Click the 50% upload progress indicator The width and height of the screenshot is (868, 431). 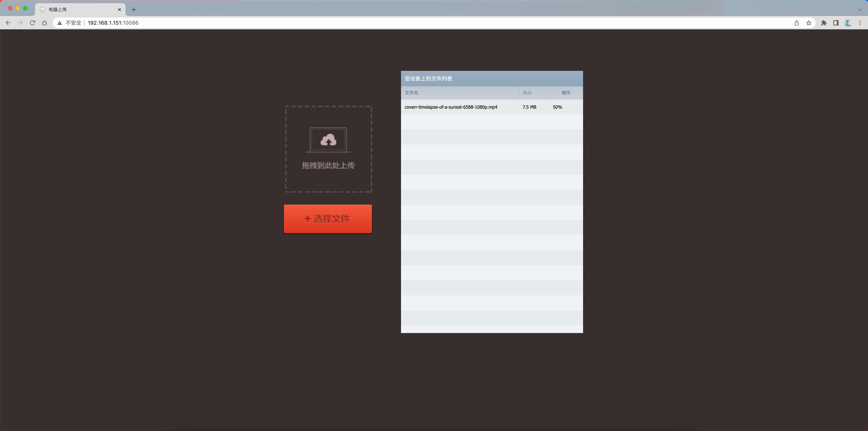557,107
